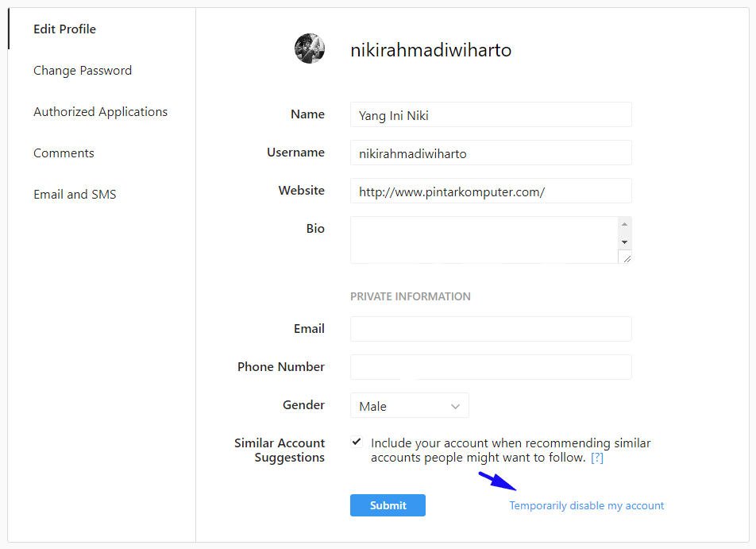Screen dimensions: 756x549
Task: Click the Phone Number input field
Action: [x=491, y=367]
